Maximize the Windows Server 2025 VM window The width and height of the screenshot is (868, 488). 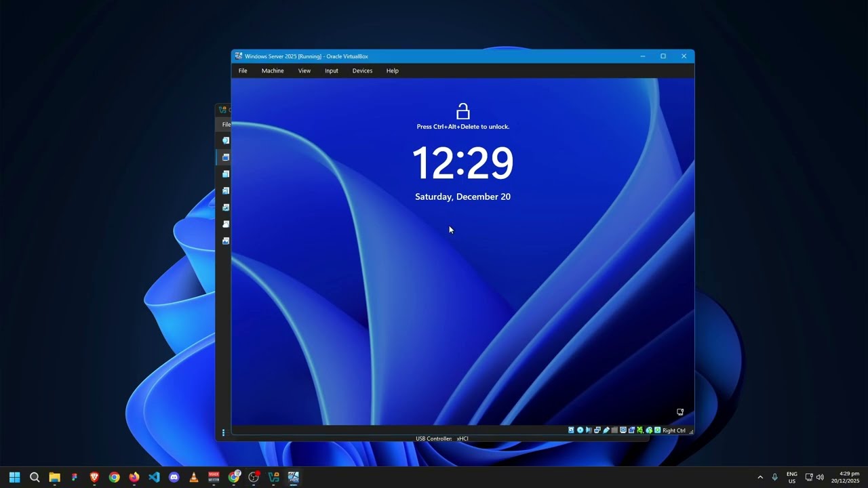pyautogui.click(x=663, y=56)
